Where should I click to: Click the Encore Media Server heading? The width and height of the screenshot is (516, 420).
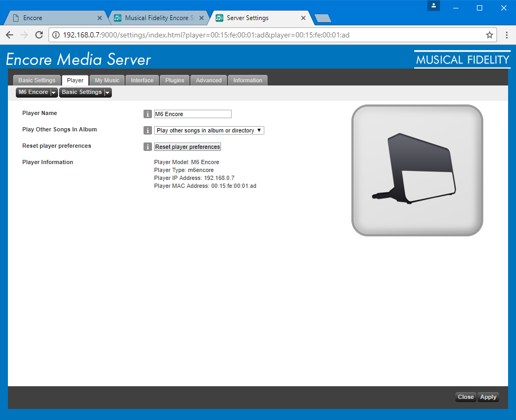[78, 60]
